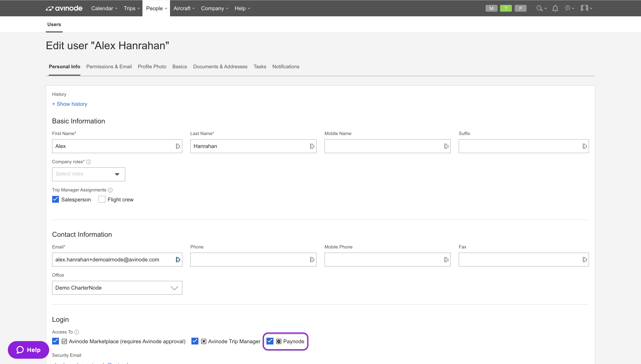The height and width of the screenshot is (364, 641).
Task: Switch to the Notifications tab
Action: coord(286,67)
